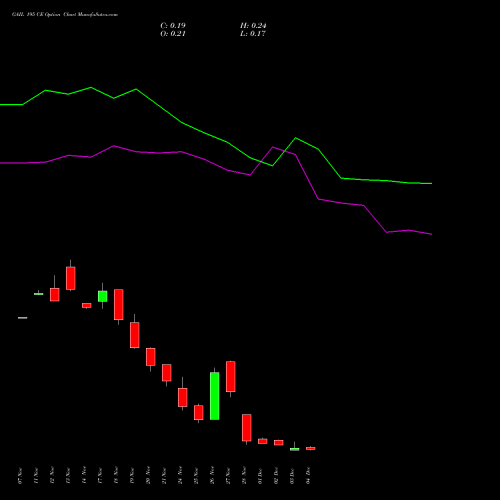500x500 pixels.
Task: Click the small red candle above 01 Dec
Action: pyautogui.click(x=263, y=441)
